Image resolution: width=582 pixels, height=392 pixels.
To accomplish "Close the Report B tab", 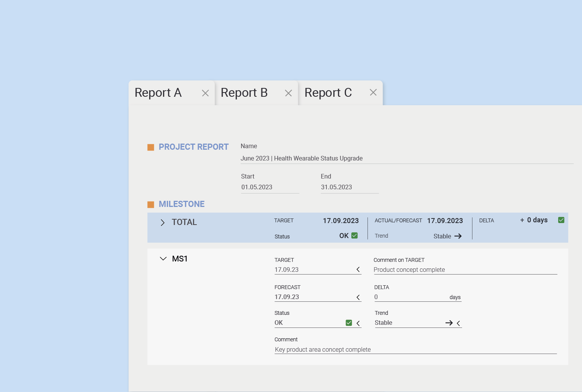I will click(x=288, y=93).
